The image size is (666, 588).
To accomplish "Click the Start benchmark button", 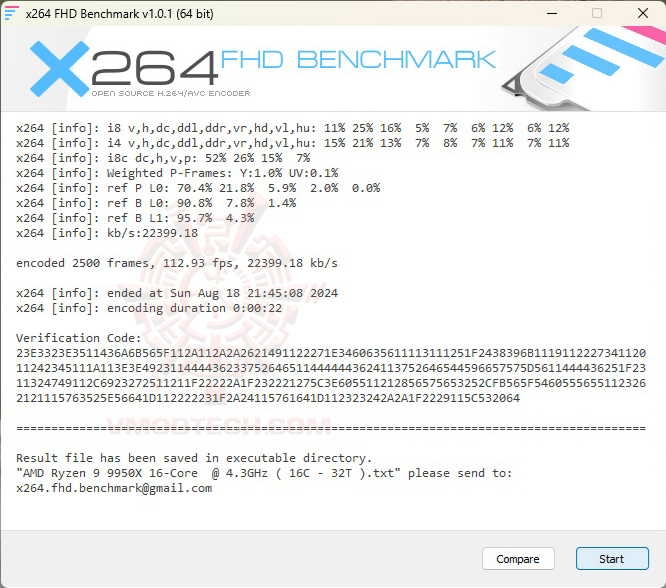I will click(x=612, y=559).
